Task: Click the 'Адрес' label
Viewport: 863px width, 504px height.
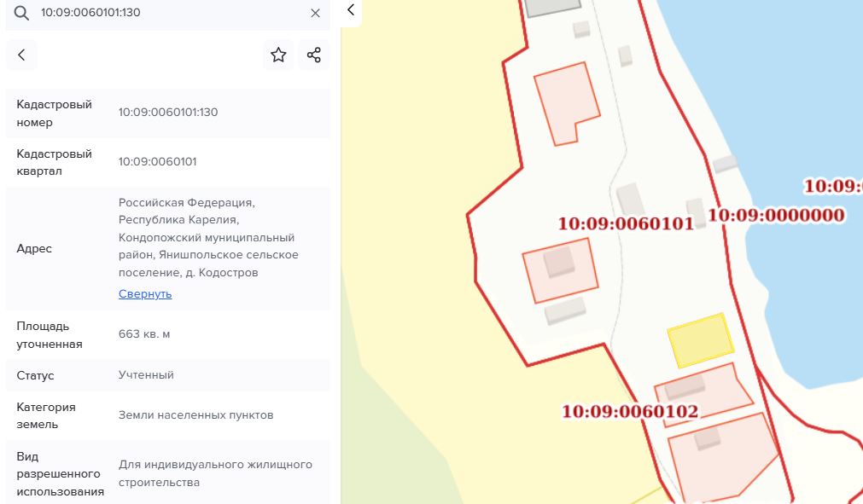Action: pyautogui.click(x=34, y=248)
